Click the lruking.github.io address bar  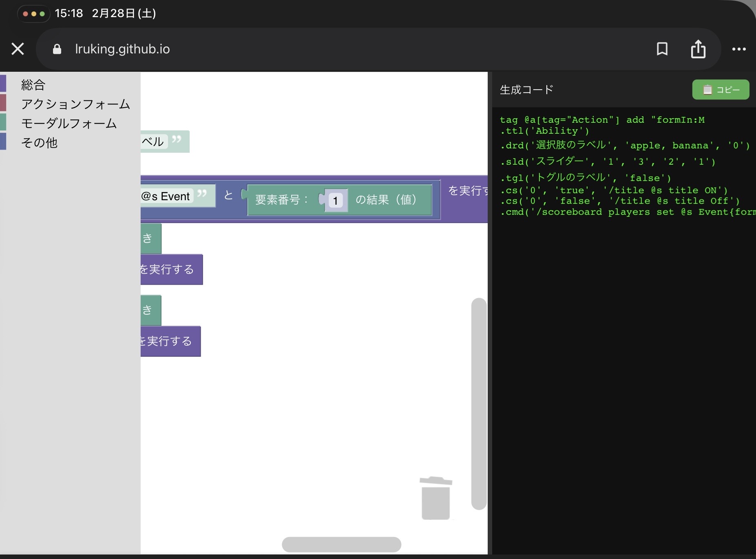click(122, 49)
